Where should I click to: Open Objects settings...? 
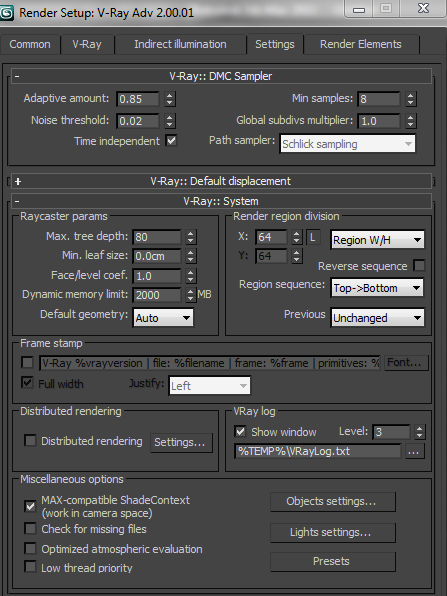point(333,501)
